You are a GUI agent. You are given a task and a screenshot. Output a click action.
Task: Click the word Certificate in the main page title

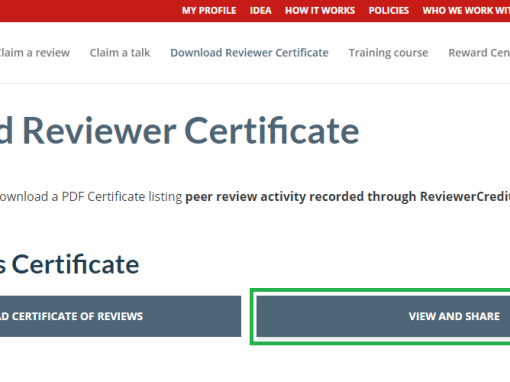(272, 131)
